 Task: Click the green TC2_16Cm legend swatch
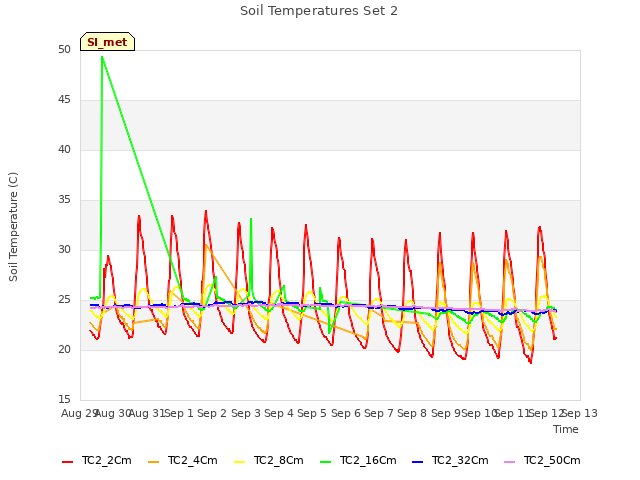pyautogui.click(x=325, y=462)
